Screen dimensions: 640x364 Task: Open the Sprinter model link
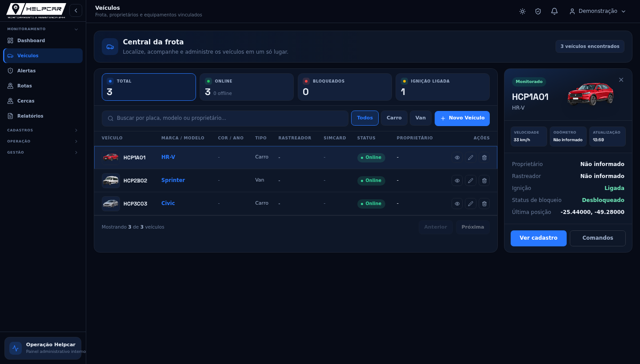coord(173,181)
